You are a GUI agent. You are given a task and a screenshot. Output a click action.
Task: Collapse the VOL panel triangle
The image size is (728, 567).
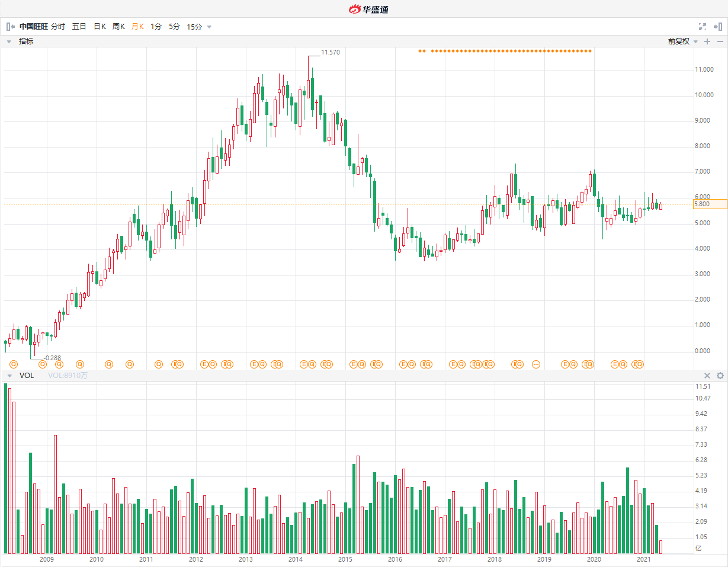(9, 376)
